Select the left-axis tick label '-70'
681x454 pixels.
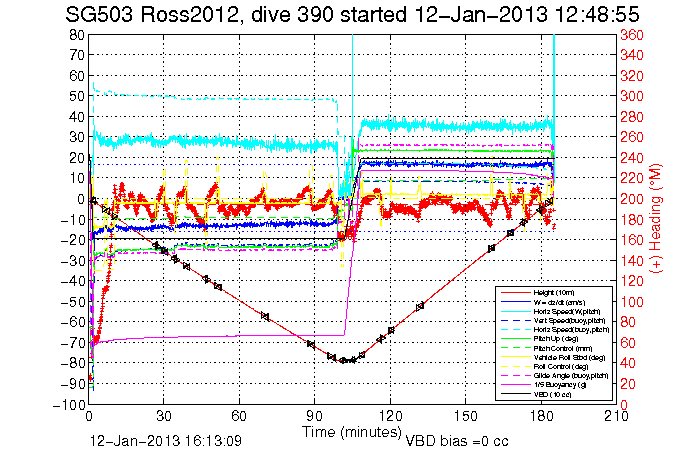[73, 343]
